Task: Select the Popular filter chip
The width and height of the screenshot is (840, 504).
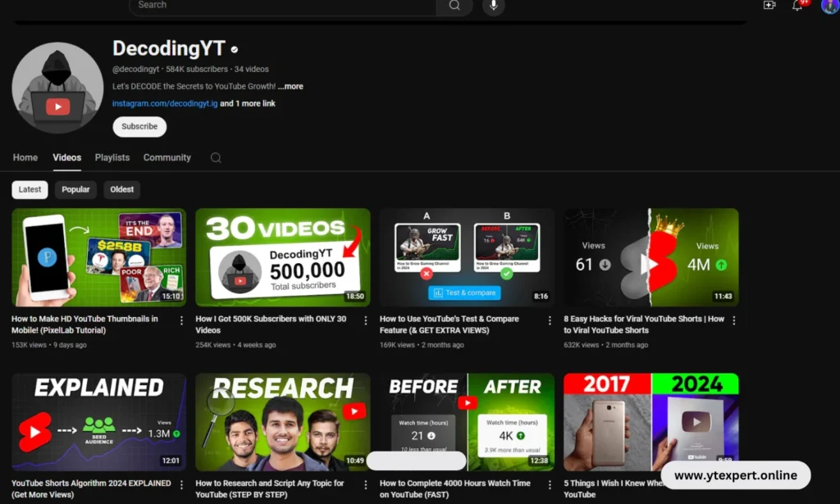Action: 75,189
